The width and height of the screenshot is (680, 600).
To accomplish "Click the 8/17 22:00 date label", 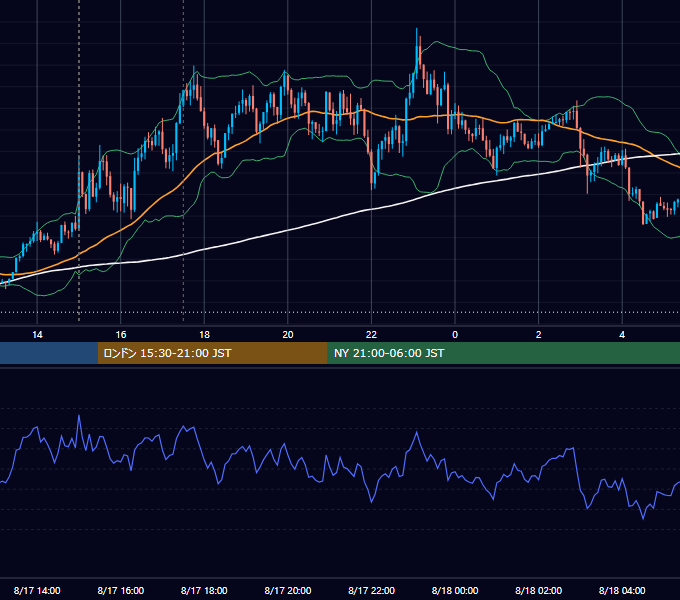I will (x=372, y=590).
